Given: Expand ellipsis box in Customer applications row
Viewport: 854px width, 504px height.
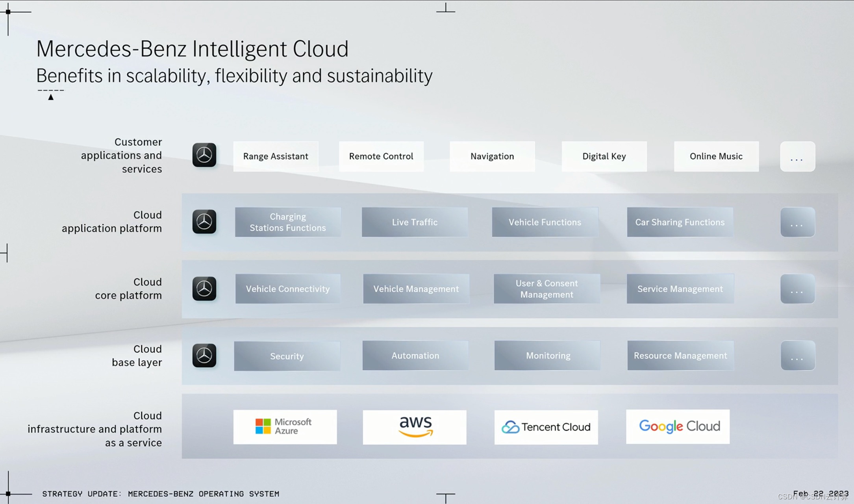Looking at the screenshot, I should click(x=797, y=157).
